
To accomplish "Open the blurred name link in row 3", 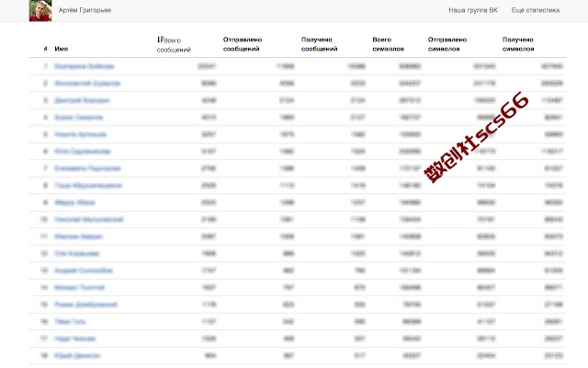I will tap(82, 100).
